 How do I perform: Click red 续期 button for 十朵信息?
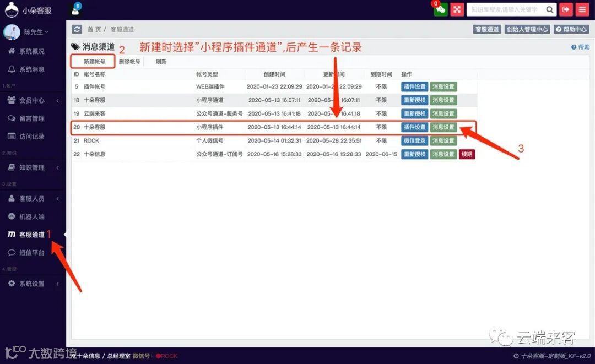pyautogui.click(x=467, y=154)
